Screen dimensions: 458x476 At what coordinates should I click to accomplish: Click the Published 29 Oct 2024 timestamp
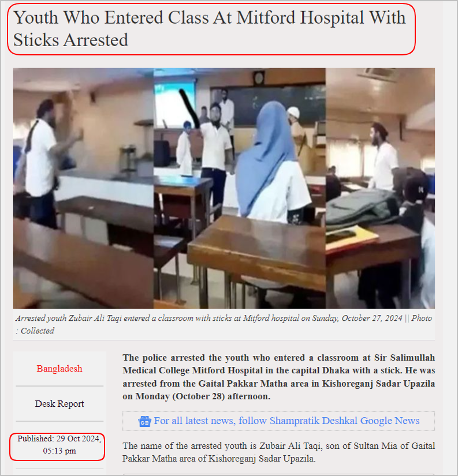59,445
